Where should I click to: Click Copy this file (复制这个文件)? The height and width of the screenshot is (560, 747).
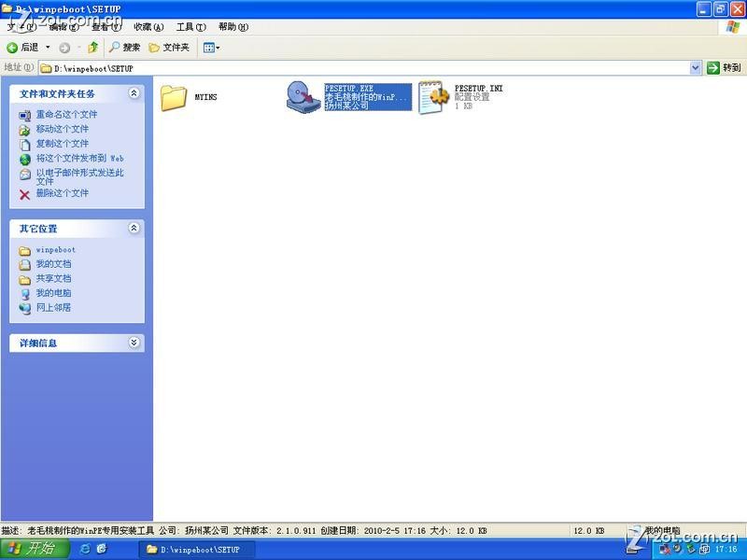(x=63, y=144)
